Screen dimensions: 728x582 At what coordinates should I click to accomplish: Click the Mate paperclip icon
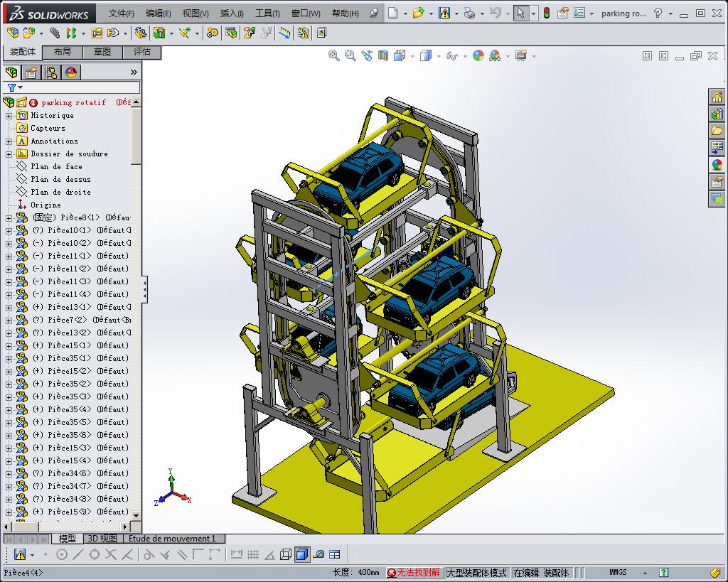click(55, 33)
